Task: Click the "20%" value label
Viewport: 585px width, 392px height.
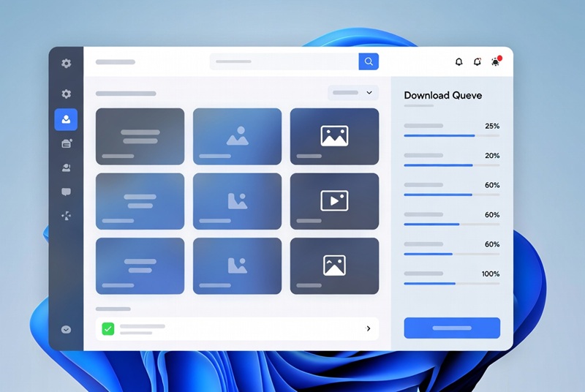Action: click(492, 156)
